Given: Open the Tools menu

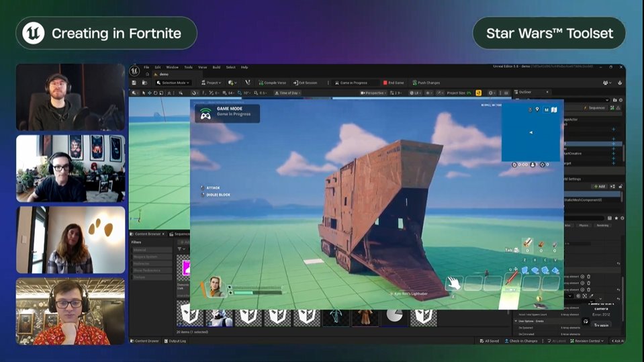Looking at the screenshot, I should pyautogui.click(x=188, y=67).
